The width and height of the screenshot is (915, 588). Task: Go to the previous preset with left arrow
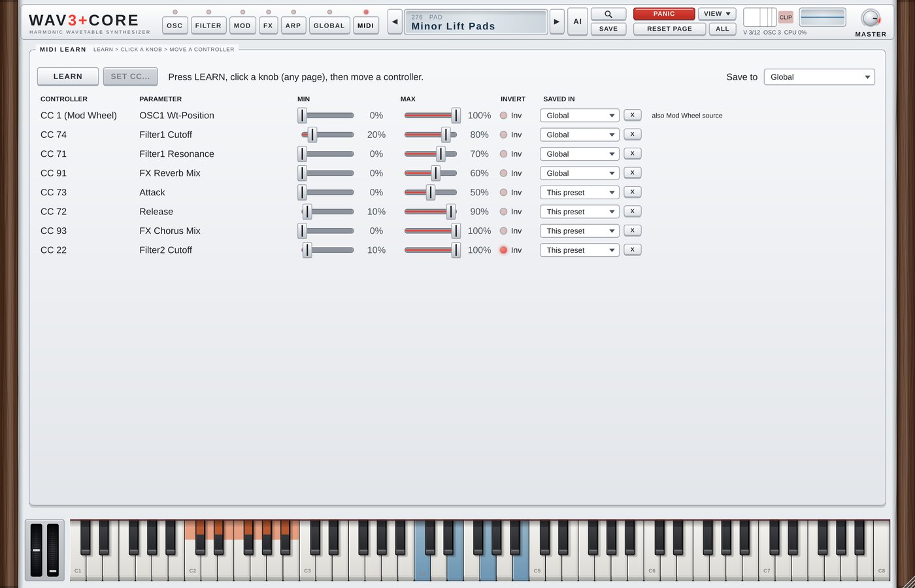click(395, 22)
